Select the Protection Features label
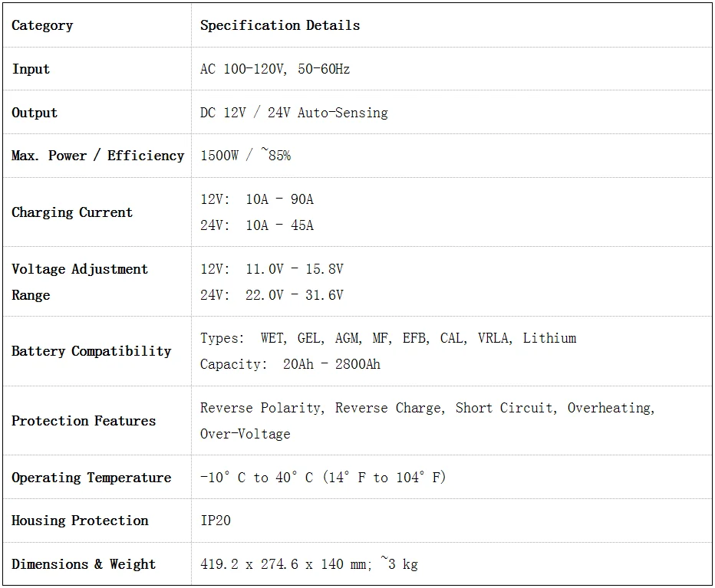The width and height of the screenshot is (715, 588). click(84, 421)
